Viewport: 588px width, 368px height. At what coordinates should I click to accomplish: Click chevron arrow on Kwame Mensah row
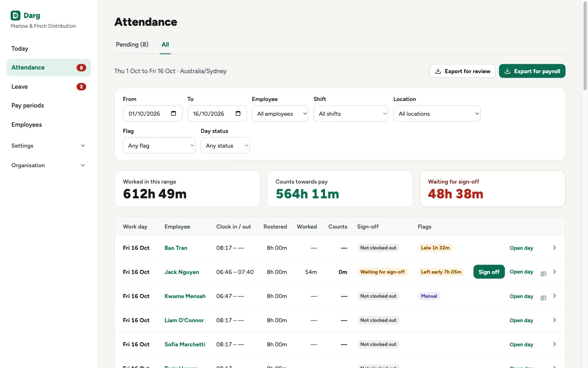coord(555,296)
